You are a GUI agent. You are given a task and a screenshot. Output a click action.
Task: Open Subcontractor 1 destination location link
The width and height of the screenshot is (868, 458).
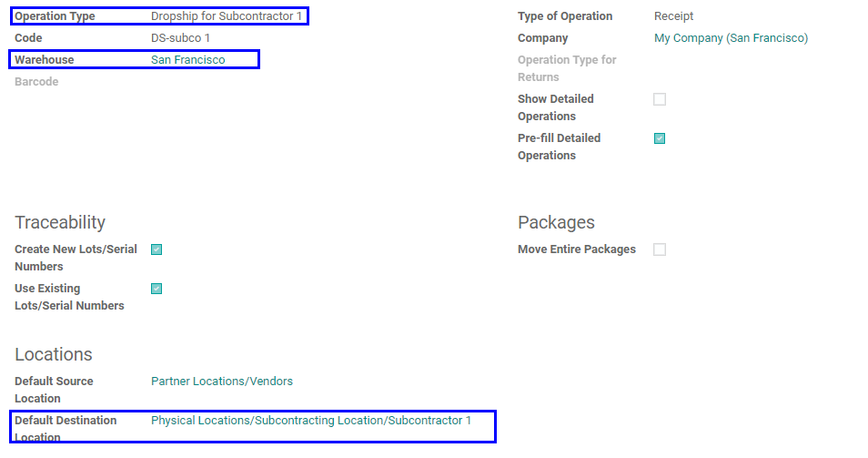[311, 421]
